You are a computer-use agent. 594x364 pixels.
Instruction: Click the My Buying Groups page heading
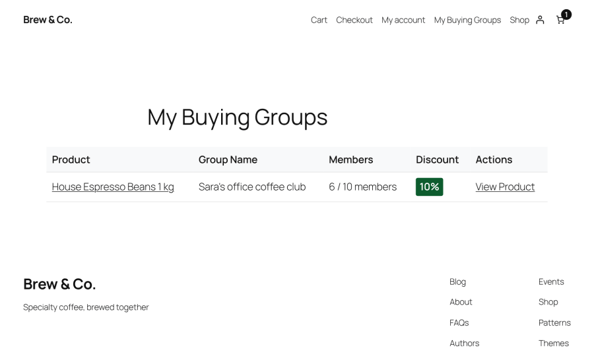pyautogui.click(x=237, y=117)
